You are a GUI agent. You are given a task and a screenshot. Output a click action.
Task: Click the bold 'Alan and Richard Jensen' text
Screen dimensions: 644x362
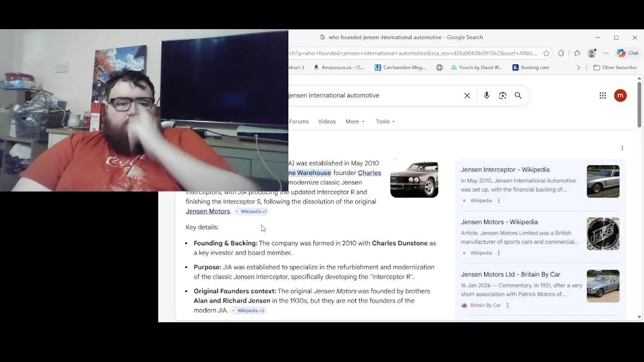(232, 301)
